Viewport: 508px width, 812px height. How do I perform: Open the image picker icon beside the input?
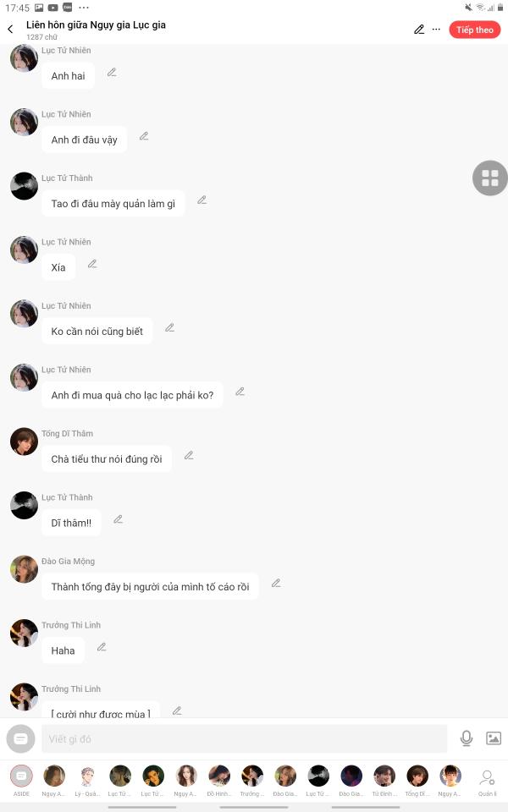pyautogui.click(x=493, y=738)
